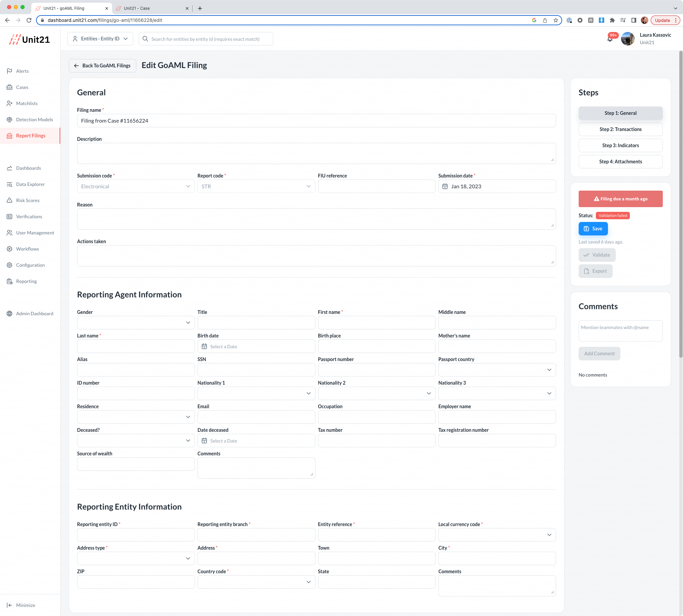The height and width of the screenshot is (616, 683).
Task: Open Workflows from its gear icon
Action: point(9,249)
